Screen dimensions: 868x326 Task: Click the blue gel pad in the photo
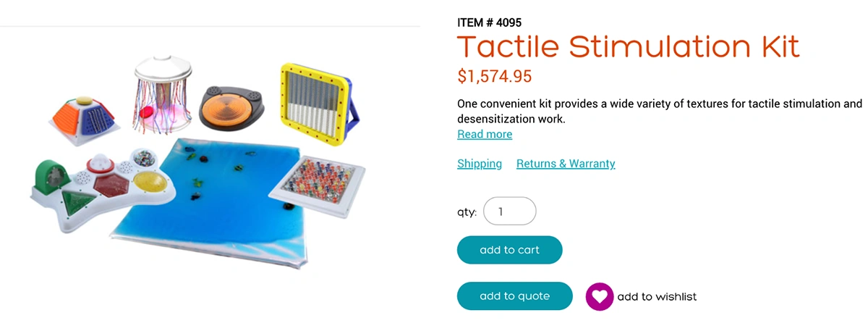coord(210,210)
